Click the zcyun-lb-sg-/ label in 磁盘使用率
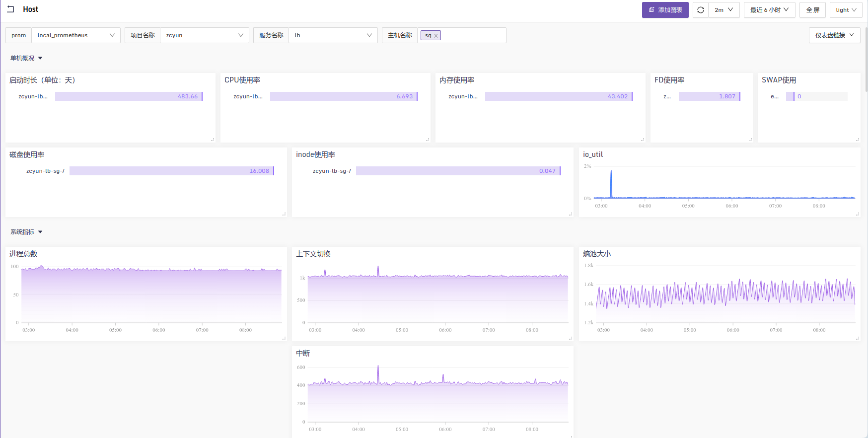Image resolution: width=868 pixels, height=438 pixels. click(45, 171)
